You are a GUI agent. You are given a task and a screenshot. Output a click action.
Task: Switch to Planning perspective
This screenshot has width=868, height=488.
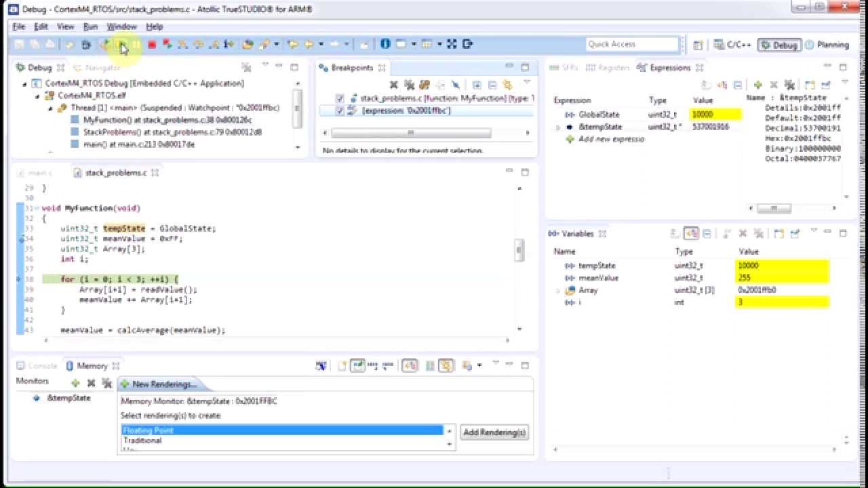coord(826,45)
